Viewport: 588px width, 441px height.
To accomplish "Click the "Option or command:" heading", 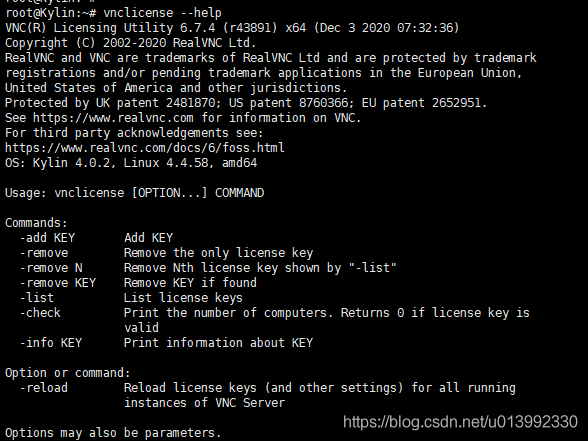I will tap(68, 373).
